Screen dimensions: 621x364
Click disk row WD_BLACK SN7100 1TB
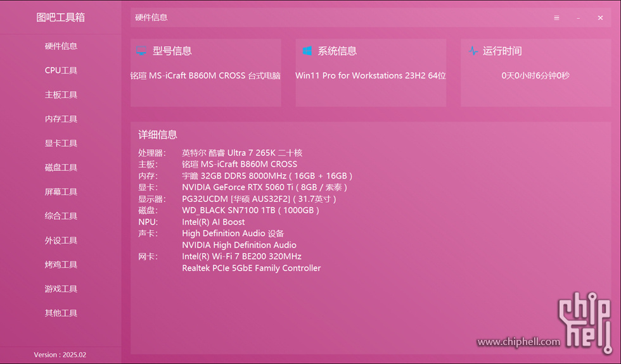pos(251,210)
